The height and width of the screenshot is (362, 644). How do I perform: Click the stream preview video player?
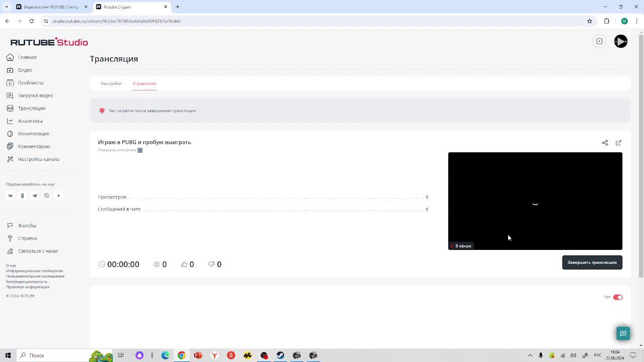click(x=535, y=201)
